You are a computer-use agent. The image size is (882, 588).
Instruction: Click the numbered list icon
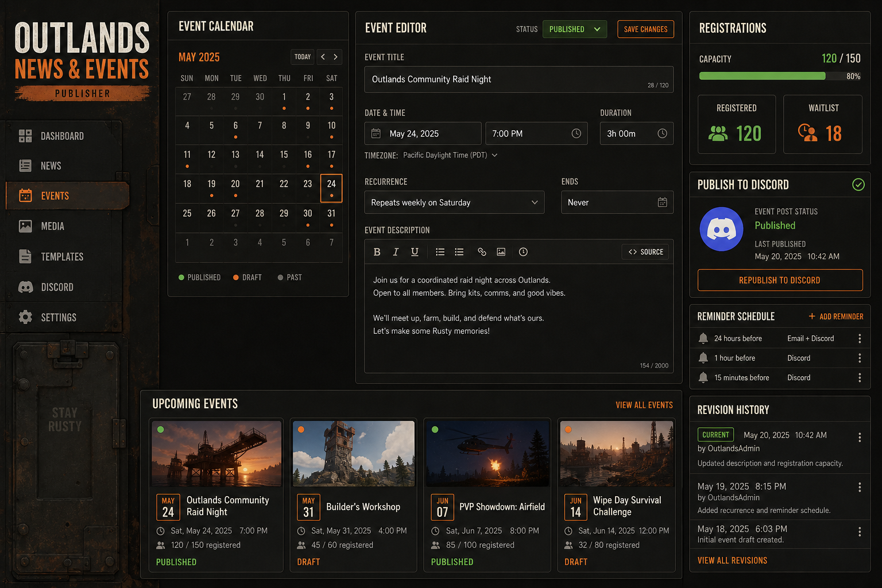459,252
